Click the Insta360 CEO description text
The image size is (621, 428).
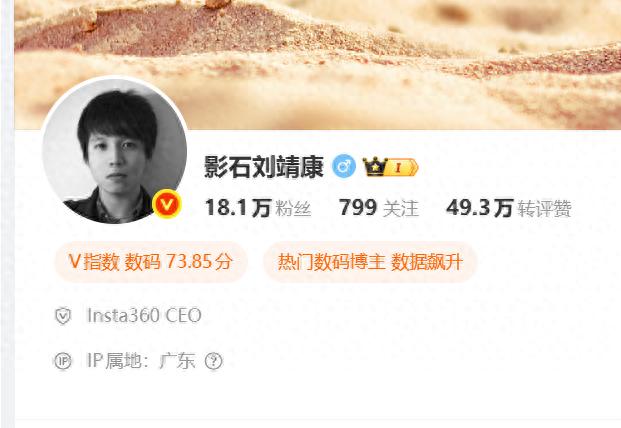click(144, 316)
